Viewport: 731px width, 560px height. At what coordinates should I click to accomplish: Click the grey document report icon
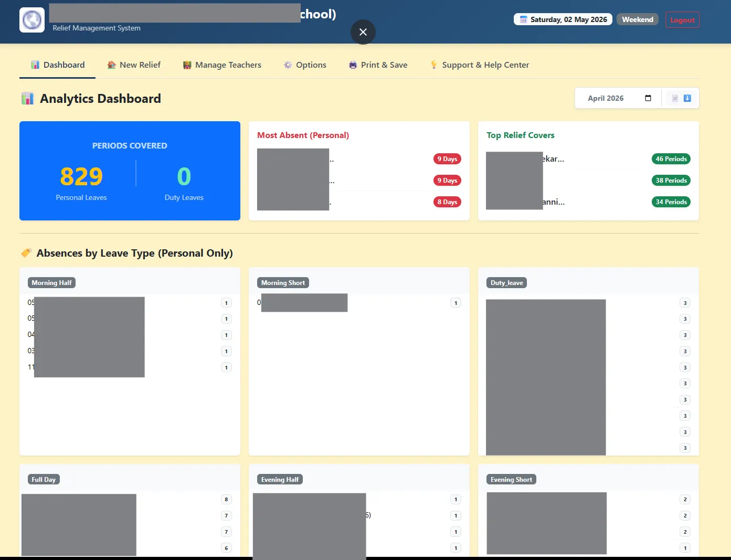675,98
